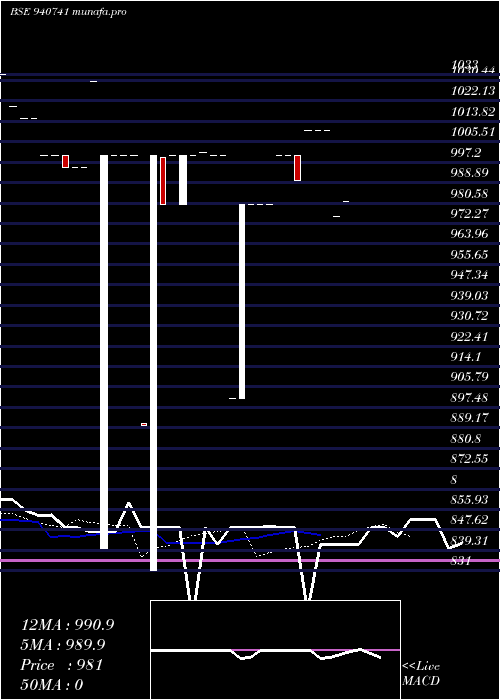
Task: Click the 905.79 price axis label
Action: coord(469,377)
